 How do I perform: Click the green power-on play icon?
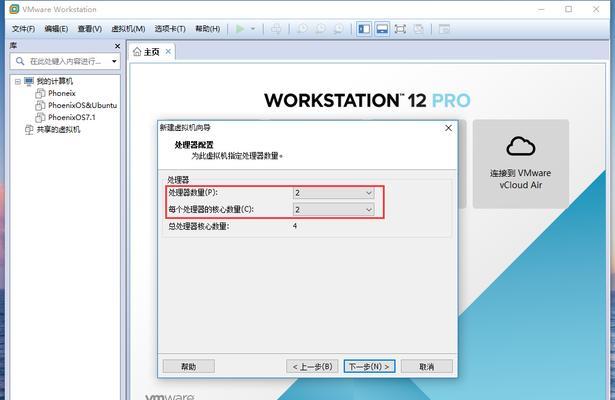240,29
